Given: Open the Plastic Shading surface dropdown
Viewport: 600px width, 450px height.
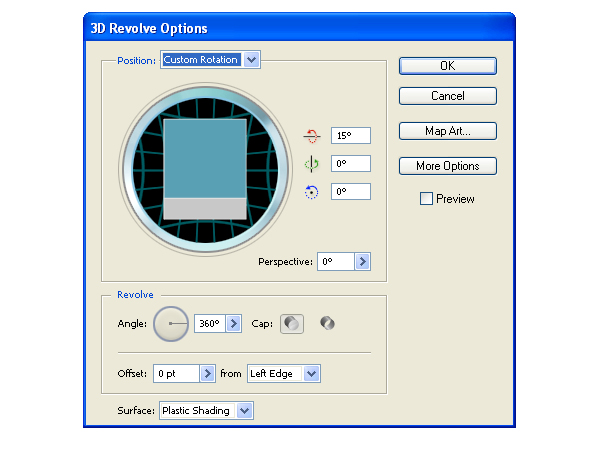Looking at the screenshot, I should tap(207, 411).
